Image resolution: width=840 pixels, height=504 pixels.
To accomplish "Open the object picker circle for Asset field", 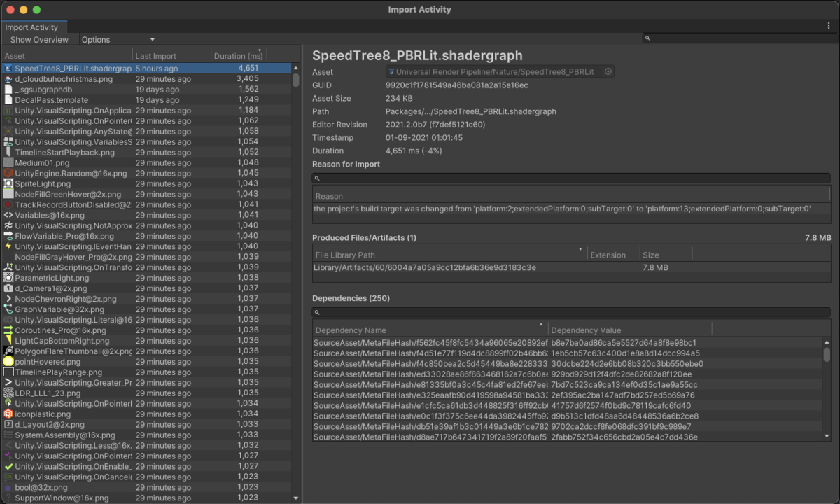I will 608,72.
